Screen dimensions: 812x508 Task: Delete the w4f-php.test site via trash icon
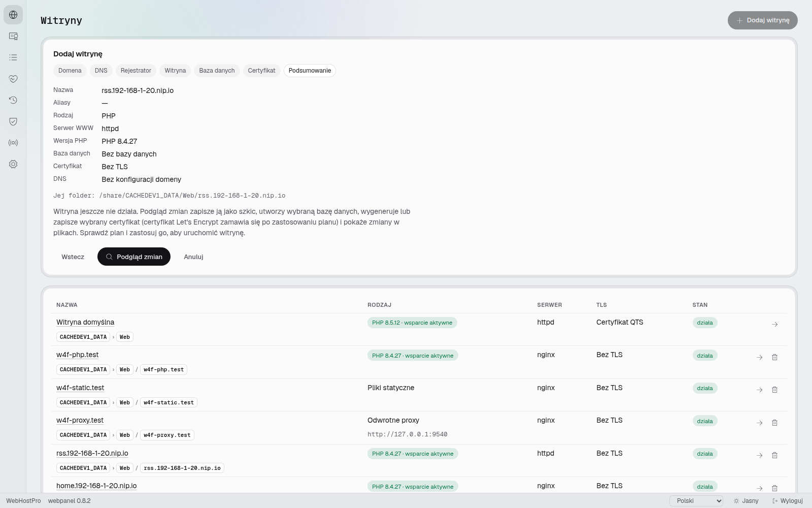[x=774, y=357]
